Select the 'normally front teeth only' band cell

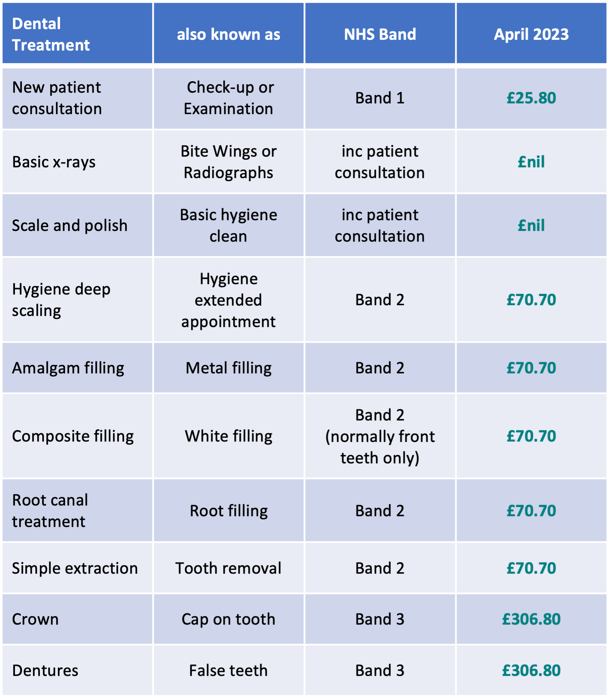380,436
